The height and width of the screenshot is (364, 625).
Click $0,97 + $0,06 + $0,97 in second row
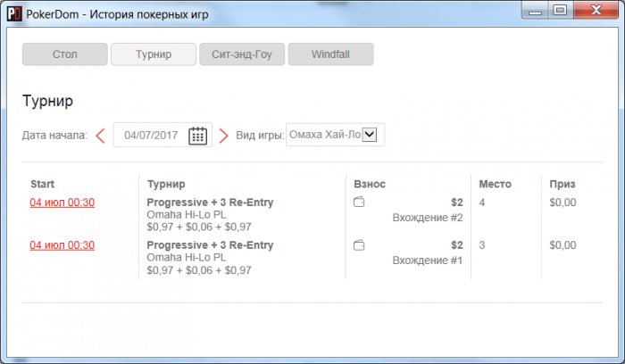199,270
